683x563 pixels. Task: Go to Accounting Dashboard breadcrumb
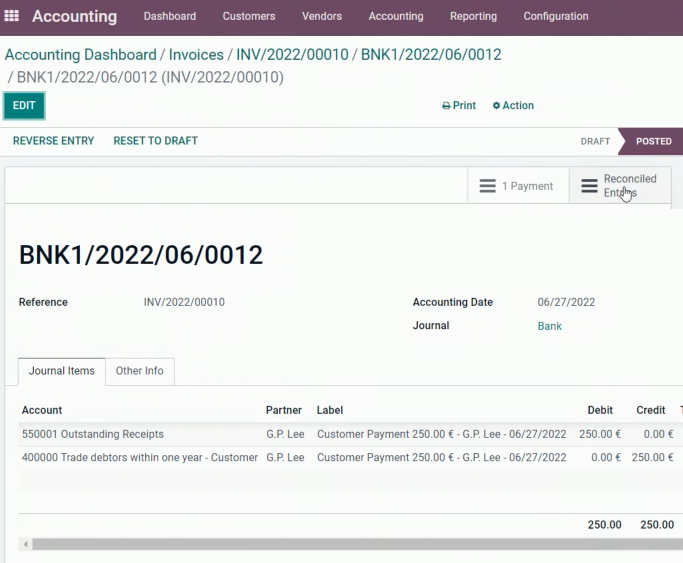pos(81,55)
